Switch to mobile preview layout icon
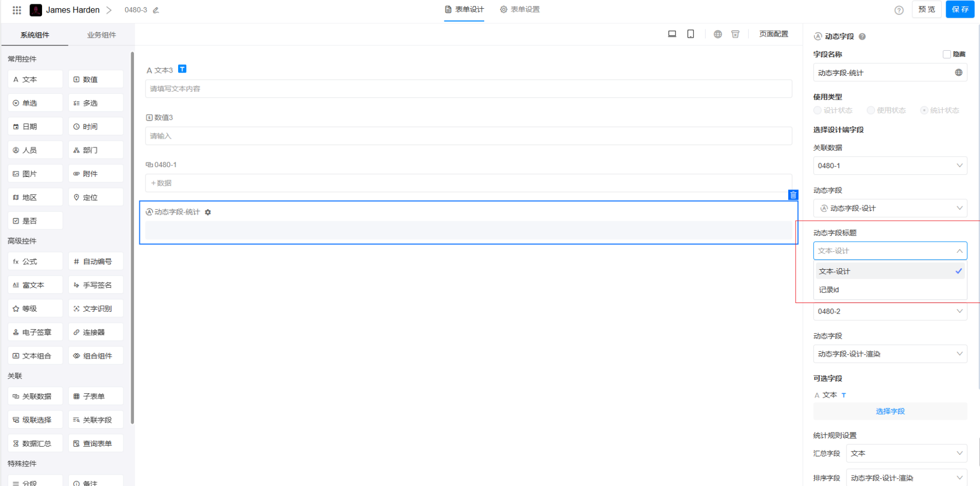 click(x=691, y=34)
